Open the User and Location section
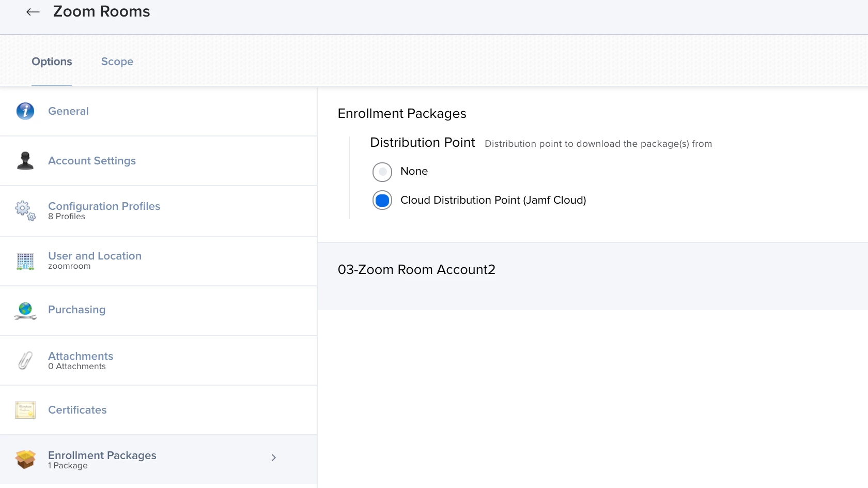The height and width of the screenshot is (488, 868). coord(158,261)
